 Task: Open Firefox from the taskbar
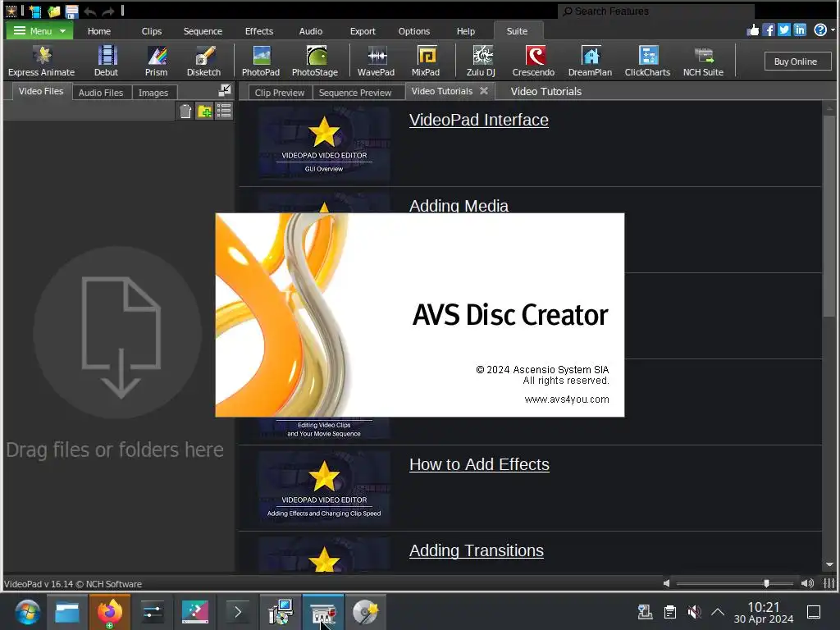point(109,612)
